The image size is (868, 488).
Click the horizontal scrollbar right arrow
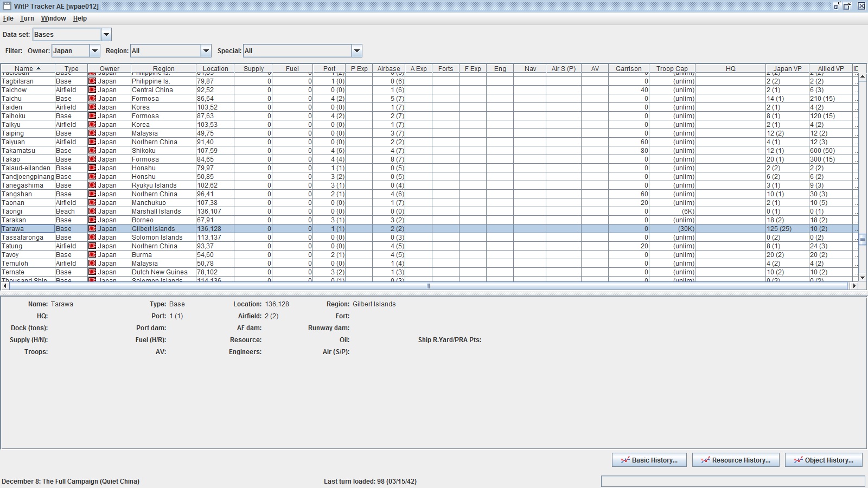click(854, 286)
